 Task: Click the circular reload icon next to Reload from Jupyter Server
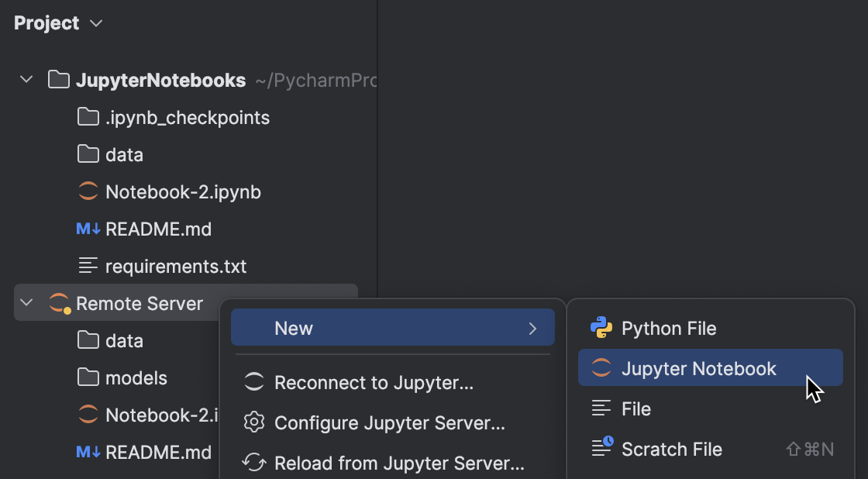253,463
